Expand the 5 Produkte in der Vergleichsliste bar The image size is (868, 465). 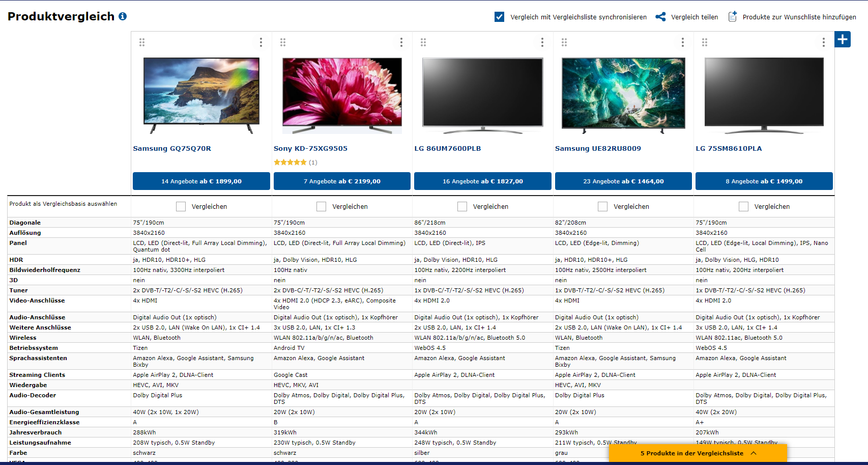(x=698, y=453)
